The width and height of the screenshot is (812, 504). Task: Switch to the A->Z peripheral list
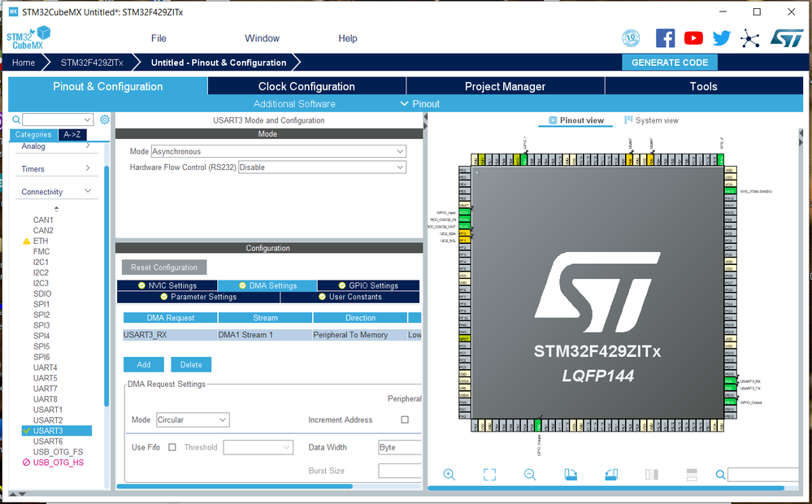click(72, 135)
